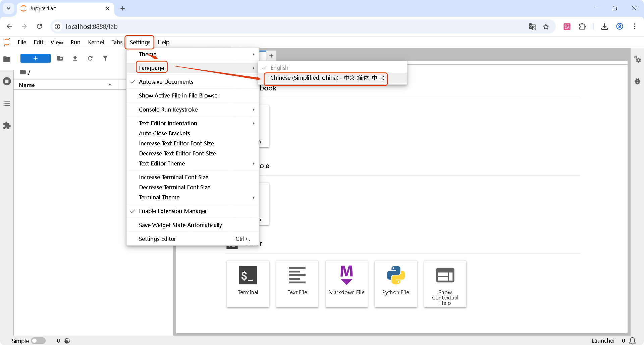Click the New Folder icon
The height and width of the screenshot is (345, 644).
click(60, 58)
